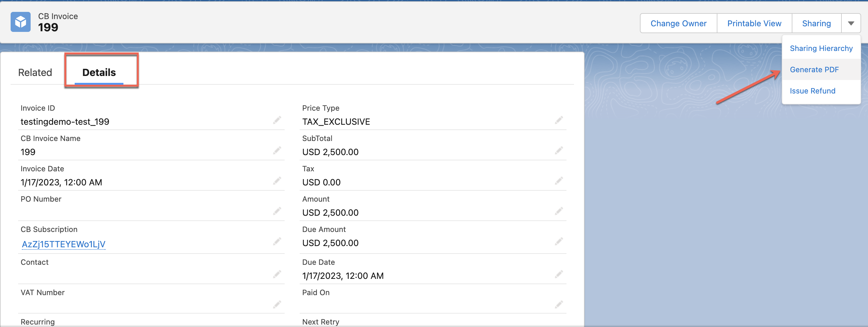The height and width of the screenshot is (327, 868).
Task: Open the AzZj15TTEYEWo1LjV subscription link
Action: click(64, 244)
